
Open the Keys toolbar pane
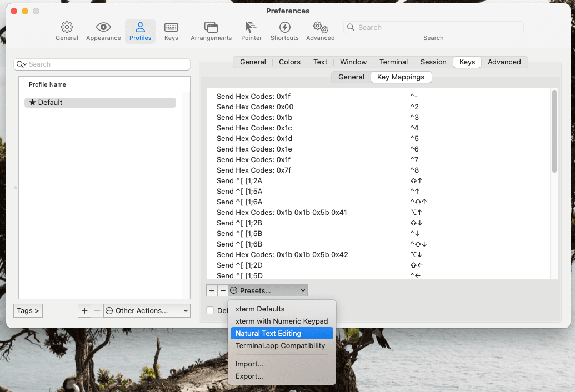171,31
